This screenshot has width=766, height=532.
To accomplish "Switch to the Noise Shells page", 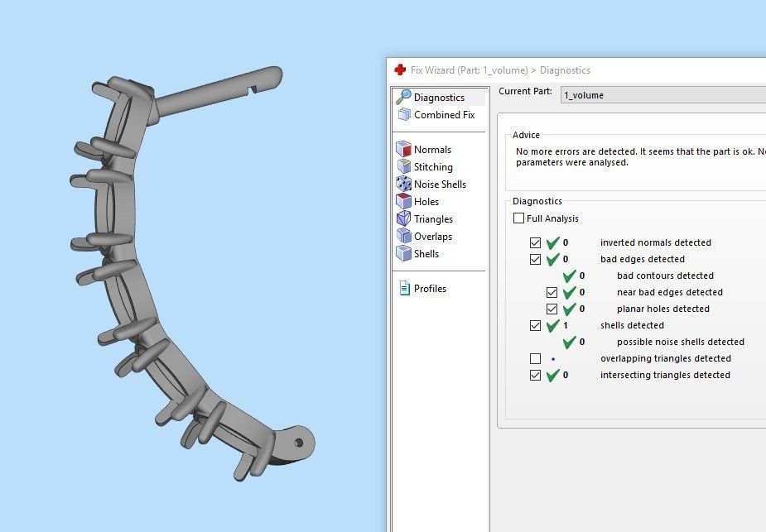I will click(440, 184).
